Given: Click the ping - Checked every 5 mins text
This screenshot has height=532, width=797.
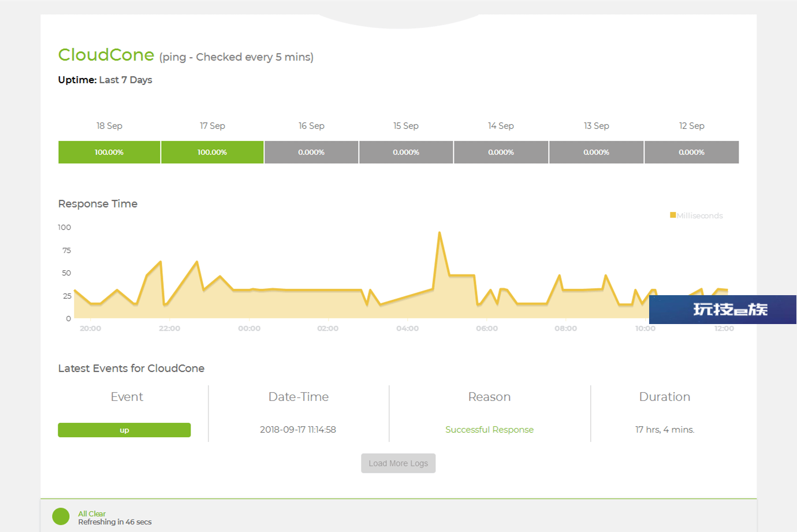Looking at the screenshot, I should (236, 57).
